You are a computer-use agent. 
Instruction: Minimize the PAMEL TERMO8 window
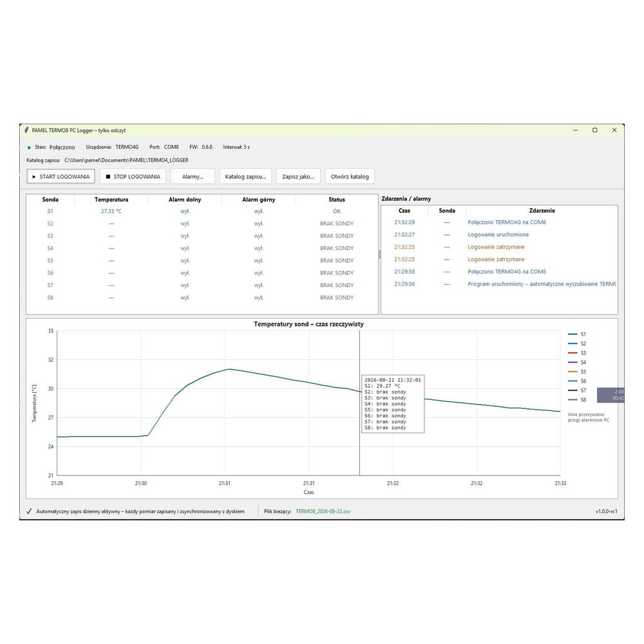(x=575, y=130)
